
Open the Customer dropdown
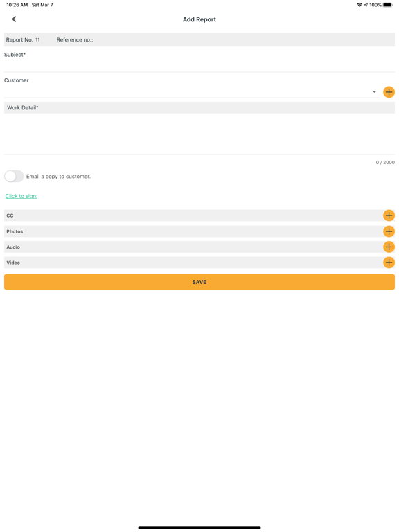pos(191,92)
